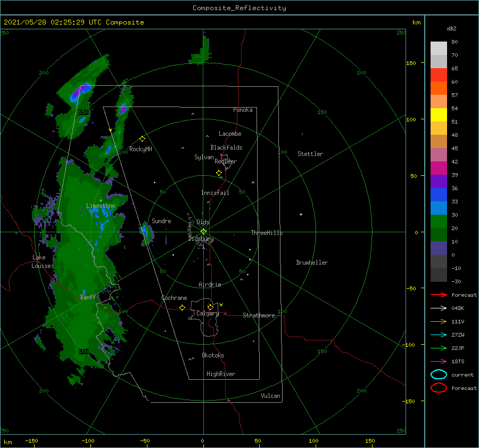
Task: Click the white cross marker east of ThreeHills
Action: 301,214
